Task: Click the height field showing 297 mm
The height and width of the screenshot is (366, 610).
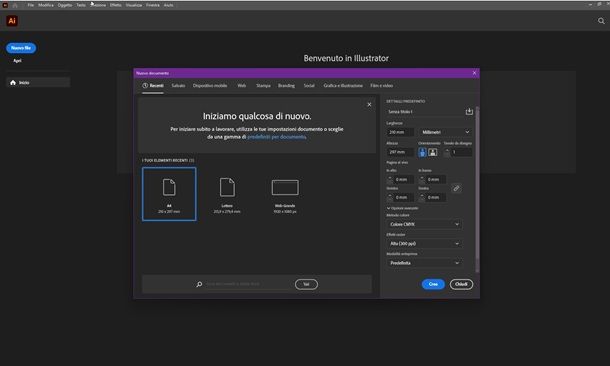Action: click(x=400, y=152)
